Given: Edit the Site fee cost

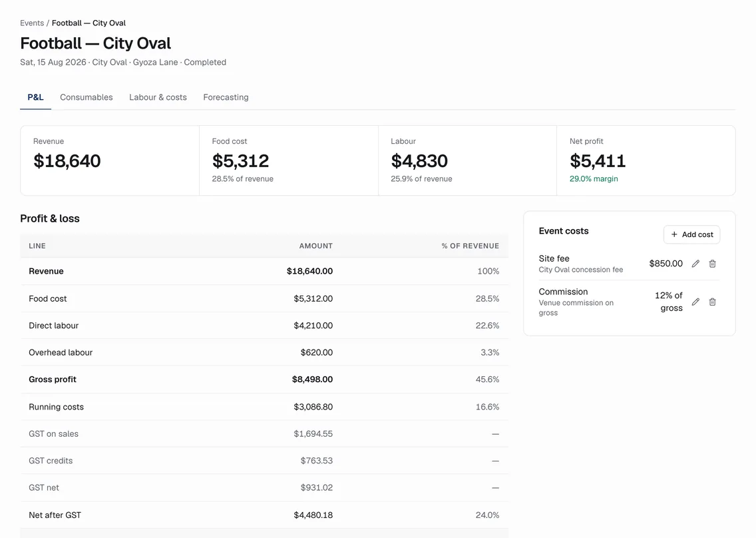Looking at the screenshot, I should pos(695,264).
